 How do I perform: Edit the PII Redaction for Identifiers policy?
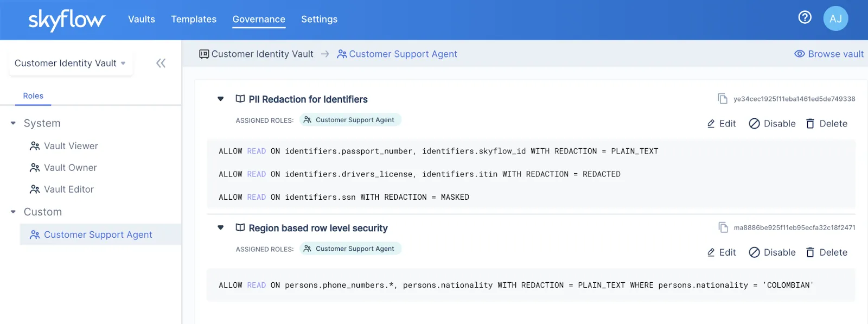pyautogui.click(x=722, y=124)
